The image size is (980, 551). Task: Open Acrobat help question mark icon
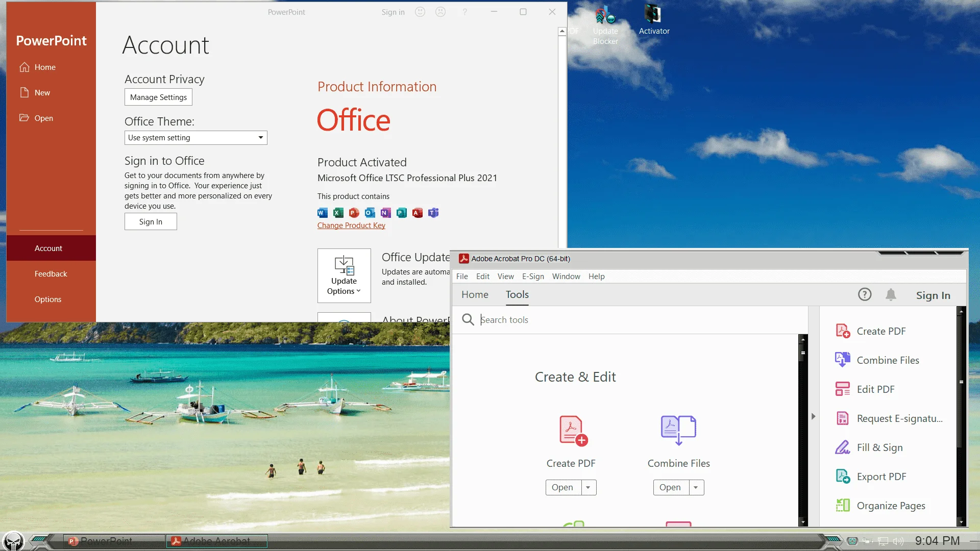tap(865, 294)
